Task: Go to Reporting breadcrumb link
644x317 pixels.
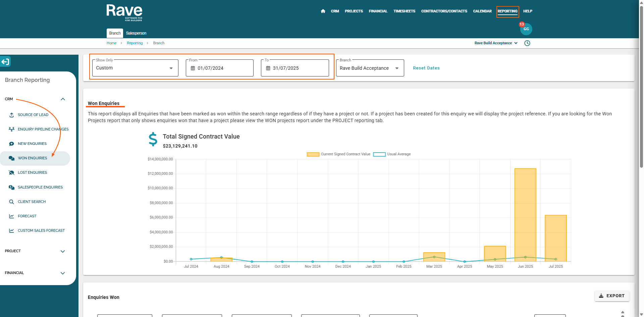Action: (135, 43)
